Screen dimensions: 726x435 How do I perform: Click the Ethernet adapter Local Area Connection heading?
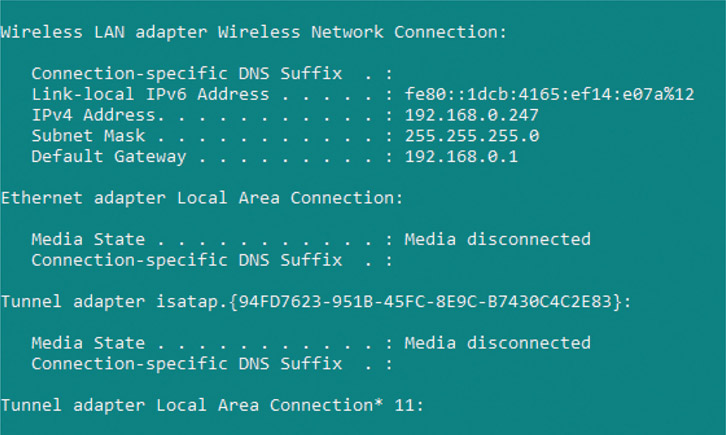[x=202, y=198]
